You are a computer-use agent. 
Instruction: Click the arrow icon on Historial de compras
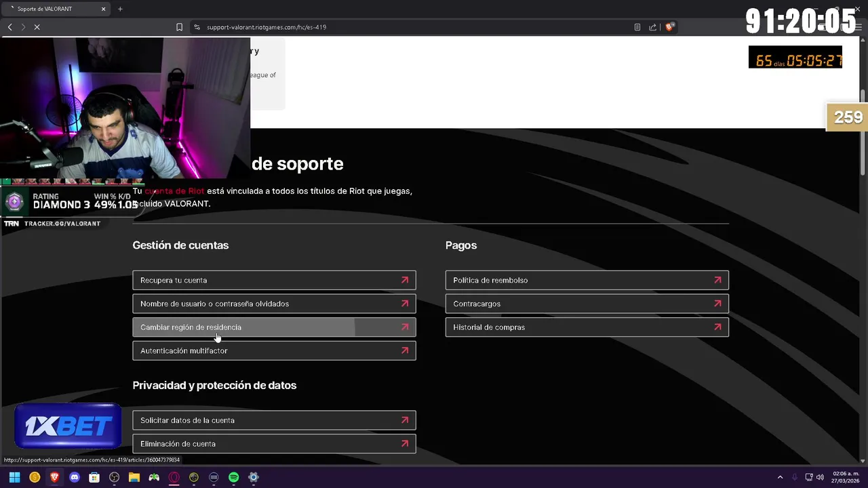click(717, 327)
